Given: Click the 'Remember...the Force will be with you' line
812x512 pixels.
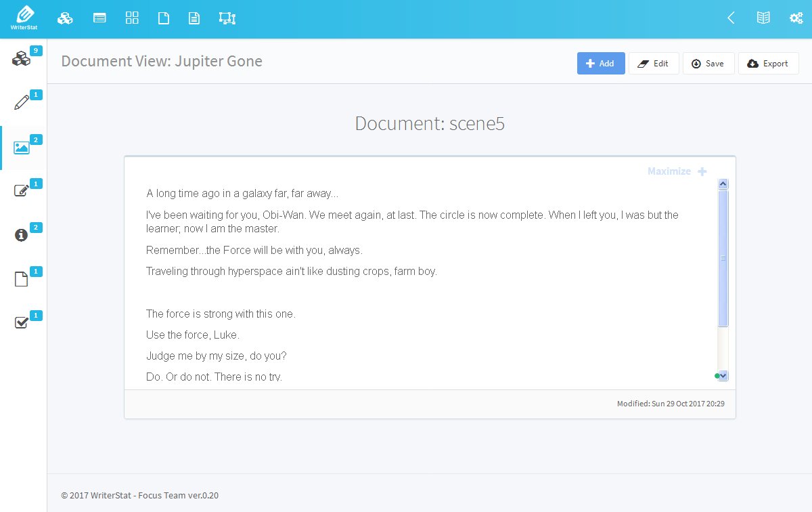Looking at the screenshot, I should (254, 251).
